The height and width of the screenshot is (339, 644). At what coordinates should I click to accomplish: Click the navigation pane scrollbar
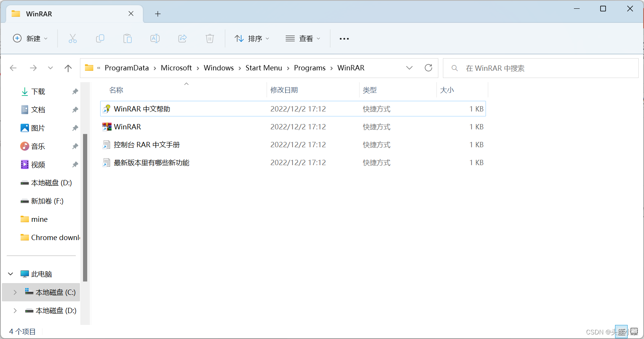coord(85,208)
